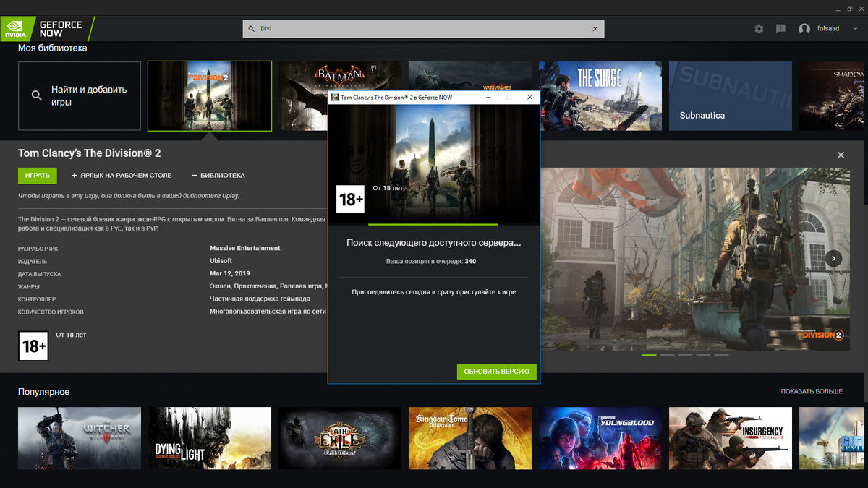868x488 pixels.
Task: Click the 'Ubisoft' publisher text
Action: (221, 261)
